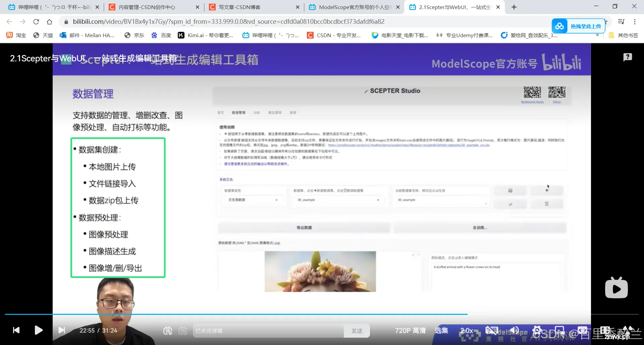644x345 pixels.
Task: Open the 2.0x playback speed menu
Action: (x=467, y=331)
